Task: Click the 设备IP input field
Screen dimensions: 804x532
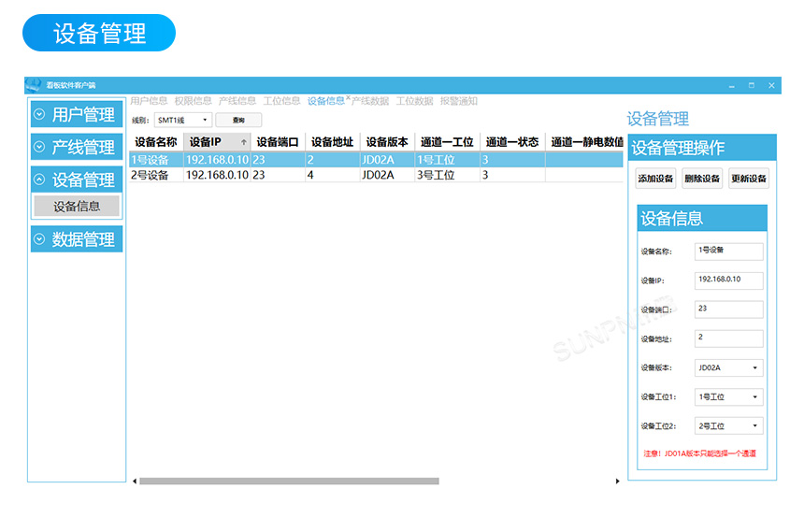Action: (729, 280)
